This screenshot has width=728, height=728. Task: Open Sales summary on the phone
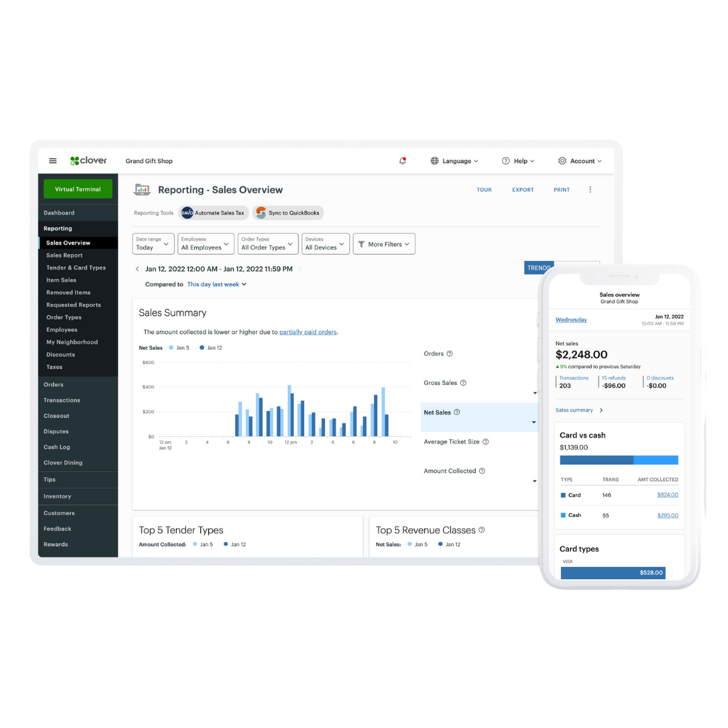pyautogui.click(x=579, y=410)
